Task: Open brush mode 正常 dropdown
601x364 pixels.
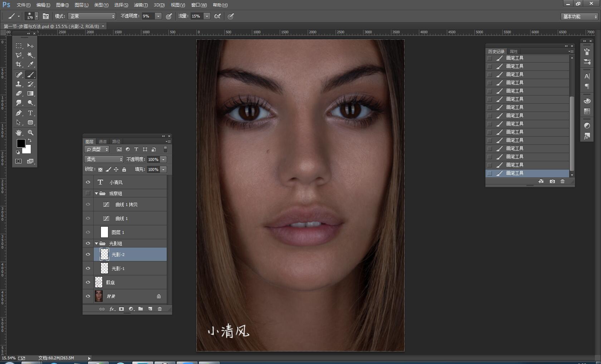Action: tap(92, 16)
